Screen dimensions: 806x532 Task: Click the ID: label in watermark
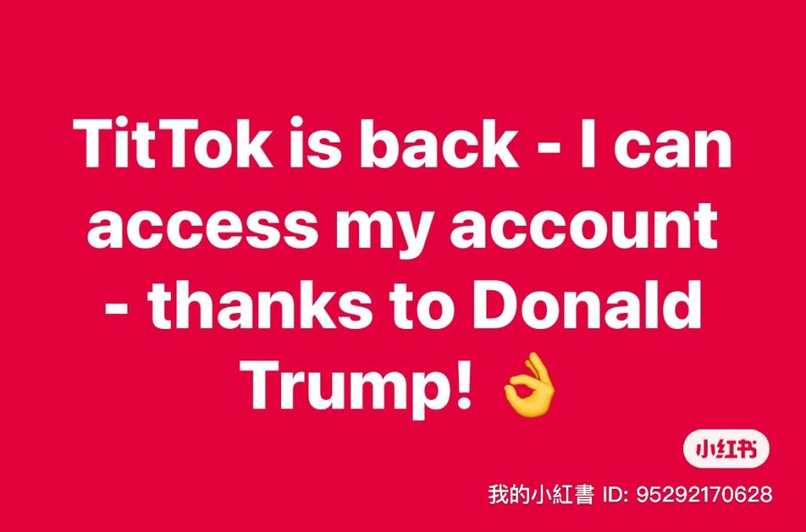616,494
